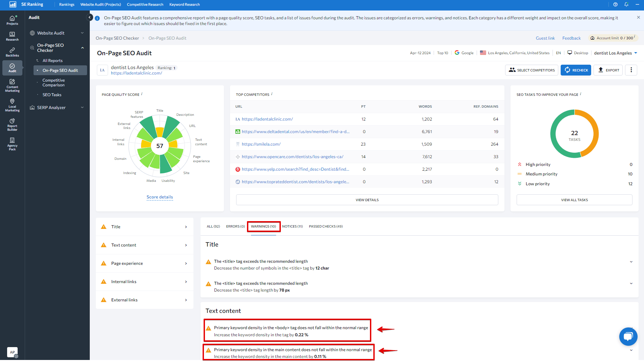Open Local Marketing in the sidebar
This screenshot has height=362, width=644.
point(12,105)
